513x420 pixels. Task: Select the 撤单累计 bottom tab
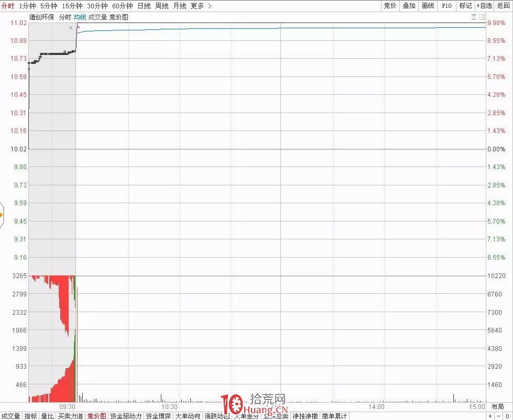tap(334, 416)
